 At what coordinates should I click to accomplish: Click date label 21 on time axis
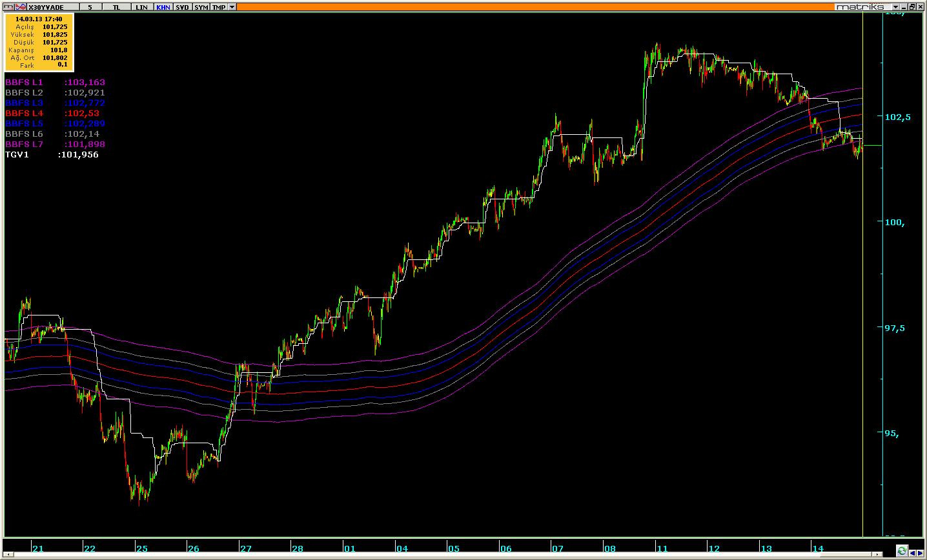38,549
